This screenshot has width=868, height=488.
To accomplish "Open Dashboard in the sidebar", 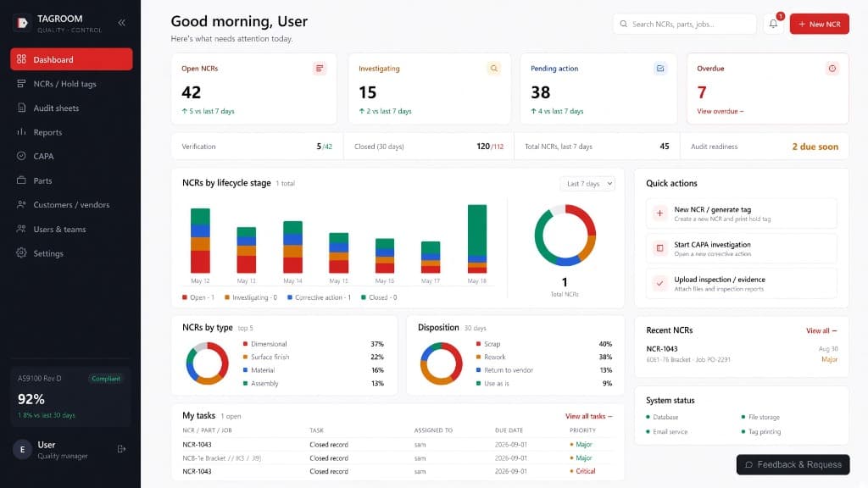I will 71,59.
